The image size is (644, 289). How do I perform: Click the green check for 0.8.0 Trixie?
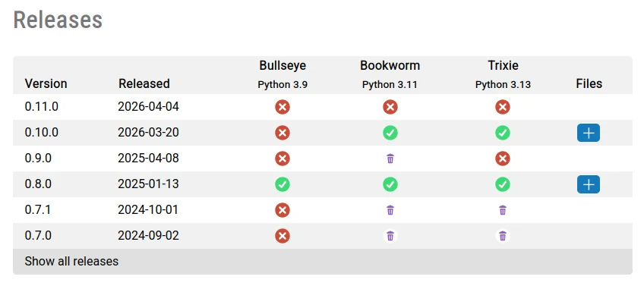coord(502,184)
